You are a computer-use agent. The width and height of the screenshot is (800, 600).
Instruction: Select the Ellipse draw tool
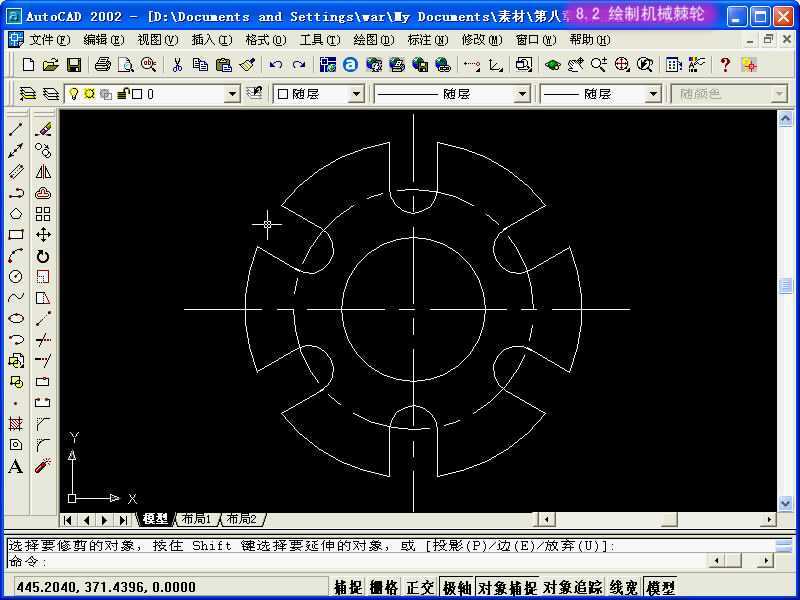pyautogui.click(x=16, y=318)
